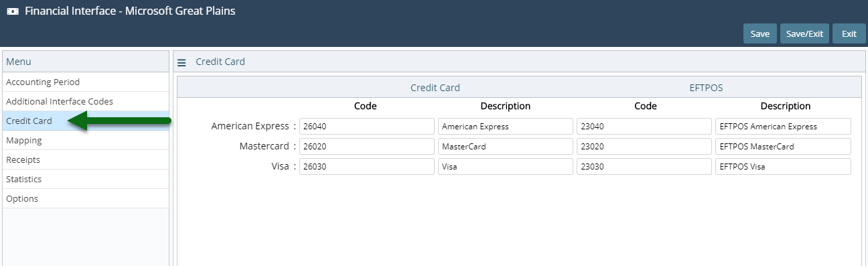Select the Credit Card menu item
Screen dimensions: 868x266
pos(86,121)
